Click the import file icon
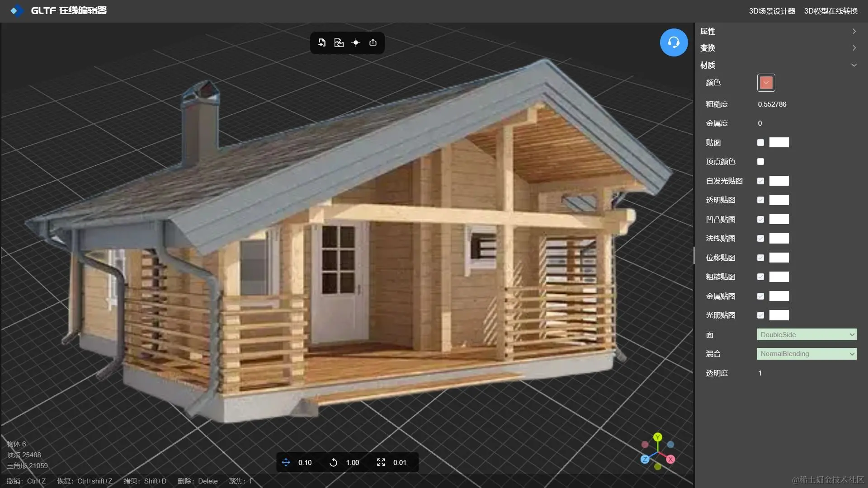Image resolution: width=868 pixels, height=488 pixels. click(x=322, y=42)
